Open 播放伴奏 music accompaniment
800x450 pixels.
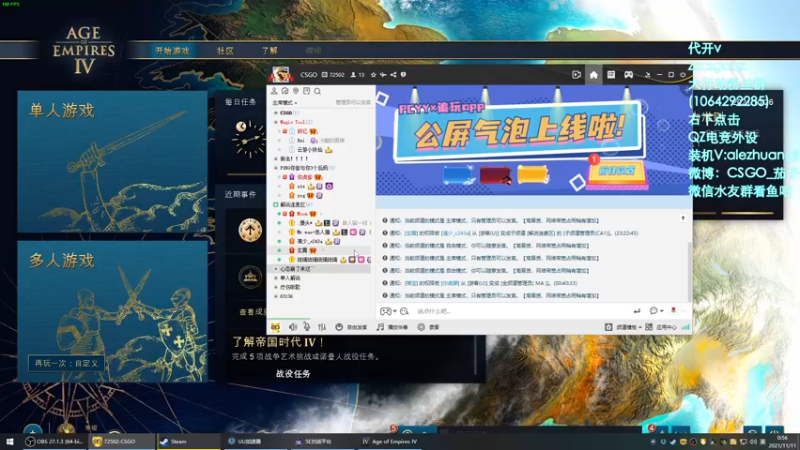click(x=392, y=327)
